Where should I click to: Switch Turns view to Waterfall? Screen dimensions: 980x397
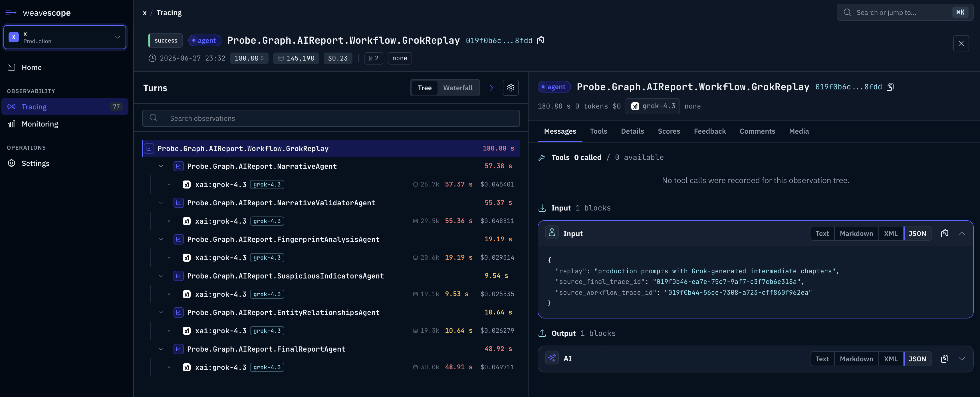point(458,88)
